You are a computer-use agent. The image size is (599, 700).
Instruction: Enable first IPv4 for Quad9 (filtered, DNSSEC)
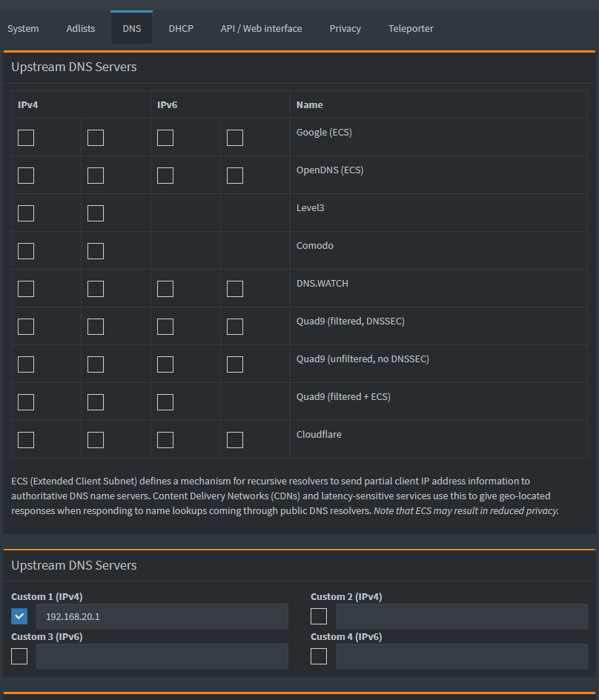26,327
